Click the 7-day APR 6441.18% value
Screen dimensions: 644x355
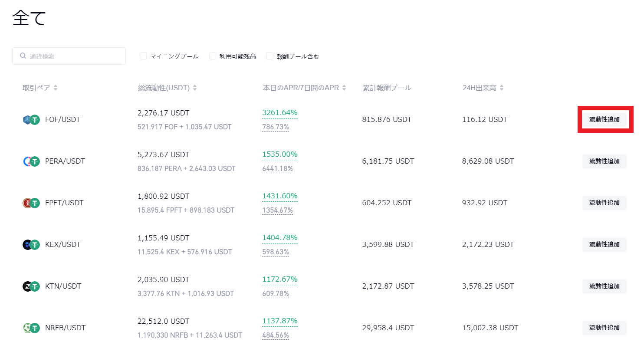coord(277,169)
